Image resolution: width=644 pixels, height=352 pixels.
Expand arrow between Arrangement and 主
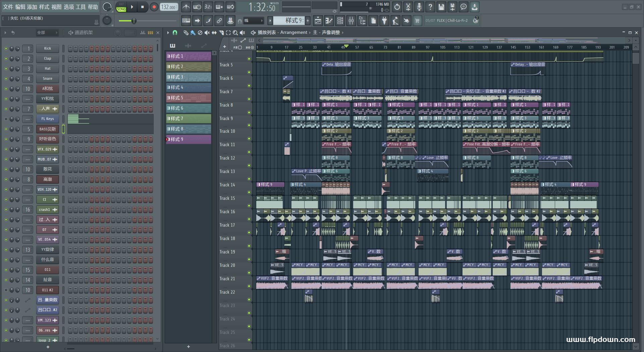(x=310, y=33)
